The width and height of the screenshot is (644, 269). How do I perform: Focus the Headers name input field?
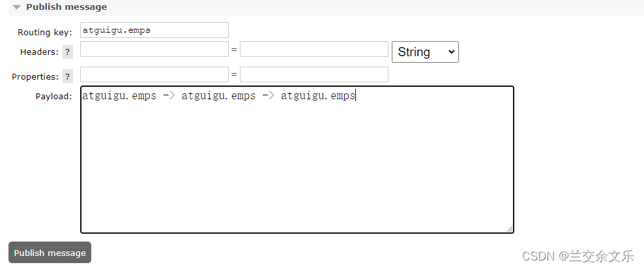click(154, 49)
